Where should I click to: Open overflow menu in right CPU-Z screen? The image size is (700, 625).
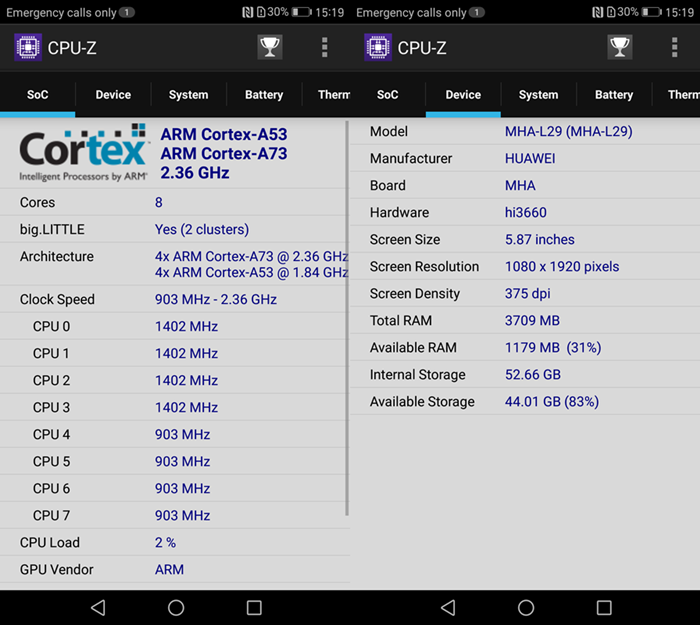coord(675,47)
